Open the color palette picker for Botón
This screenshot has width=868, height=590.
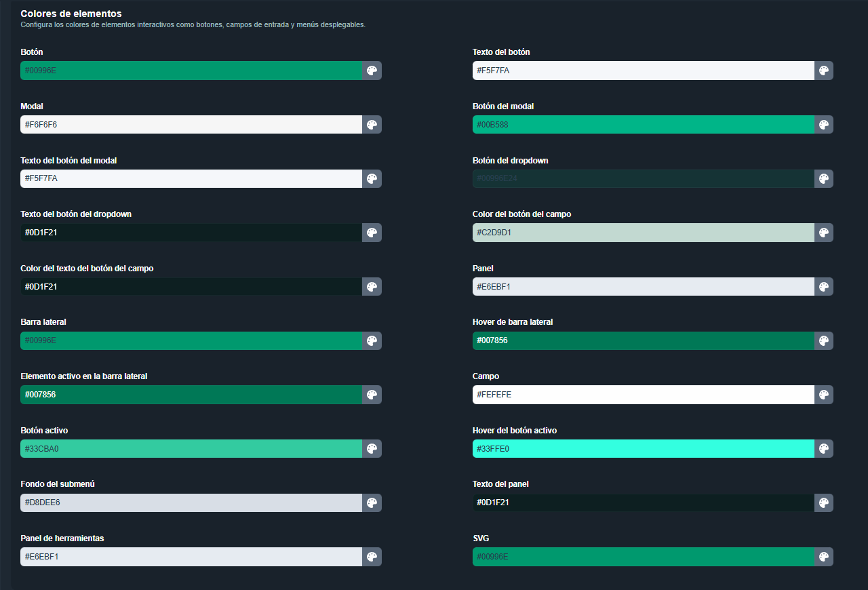(372, 70)
